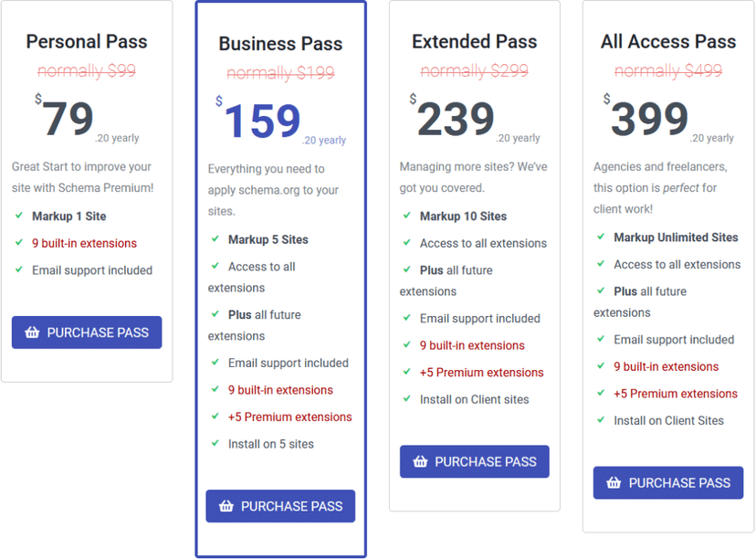Purchase the Extended Pass plan

(474, 461)
